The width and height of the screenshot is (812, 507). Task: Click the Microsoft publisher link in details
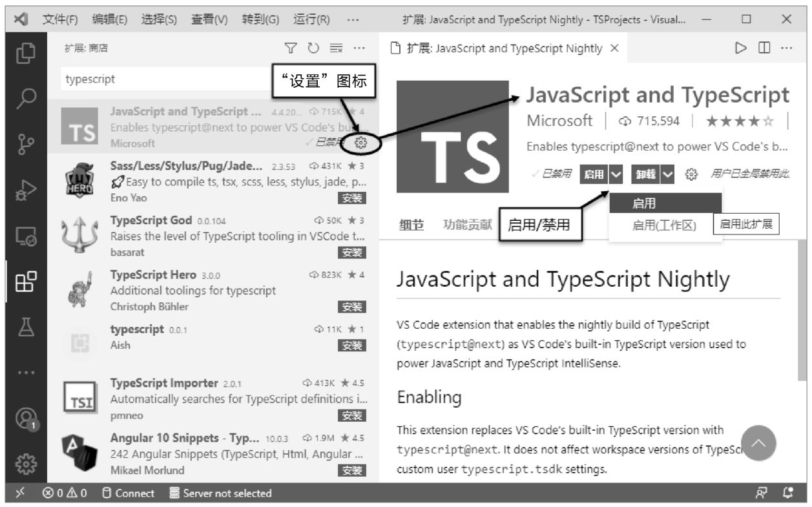pyautogui.click(x=559, y=121)
